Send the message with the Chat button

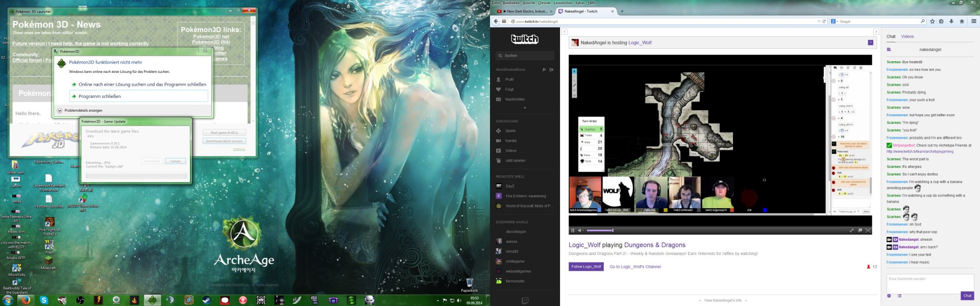(x=967, y=296)
